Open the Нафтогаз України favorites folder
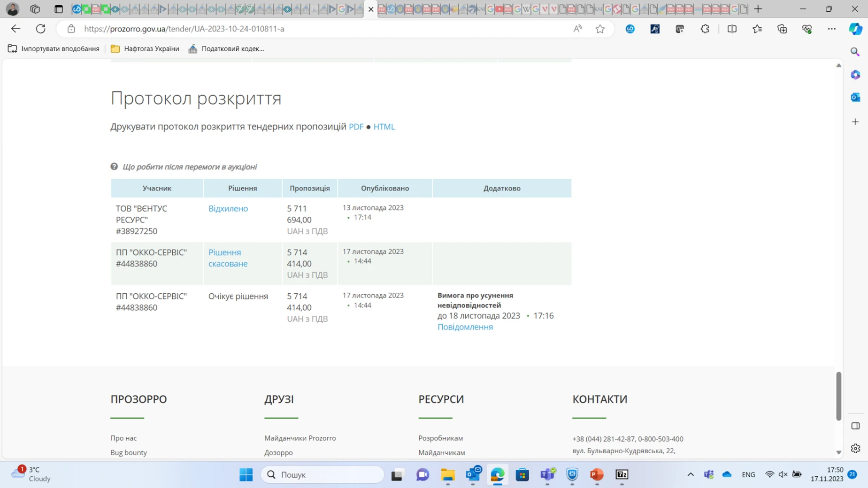 click(x=144, y=48)
